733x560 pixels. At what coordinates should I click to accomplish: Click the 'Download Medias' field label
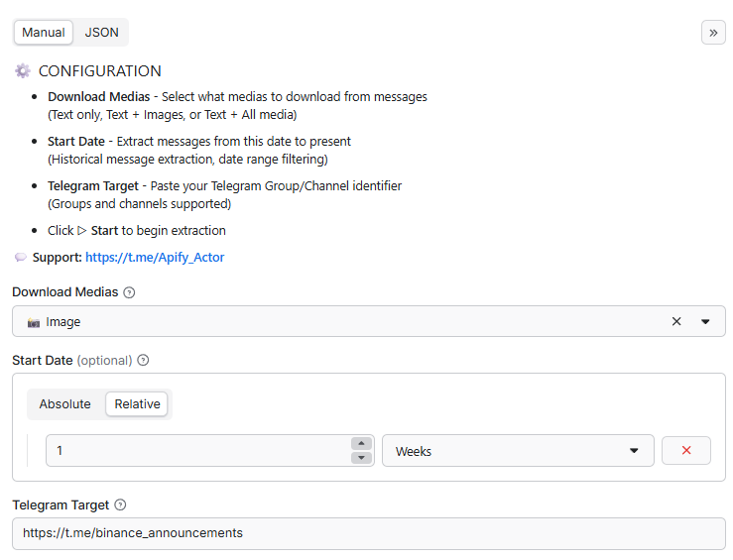(x=65, y=292)
